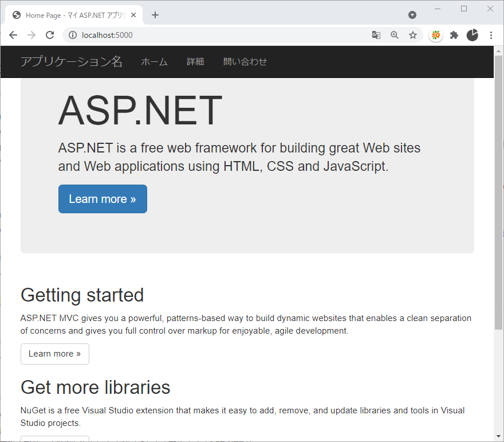504x442 pixels.
Task: Bookmark this page with the star
Action: tap(413, 35)
